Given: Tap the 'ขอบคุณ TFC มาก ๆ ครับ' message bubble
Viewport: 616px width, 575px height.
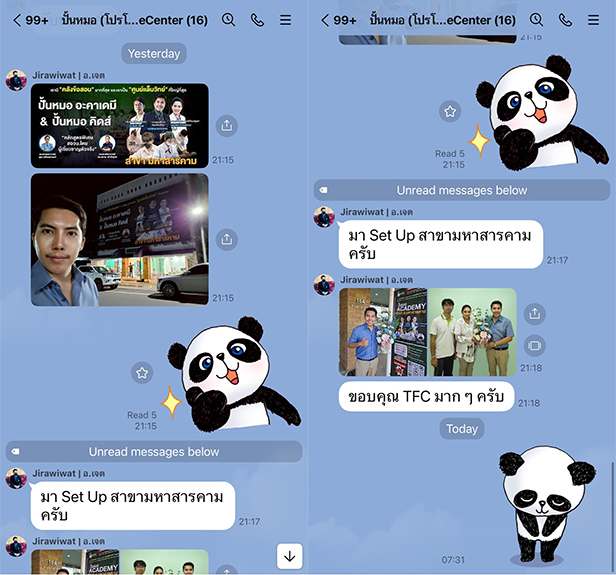Looking at the screenshot, I should click(x=425, y=396).
